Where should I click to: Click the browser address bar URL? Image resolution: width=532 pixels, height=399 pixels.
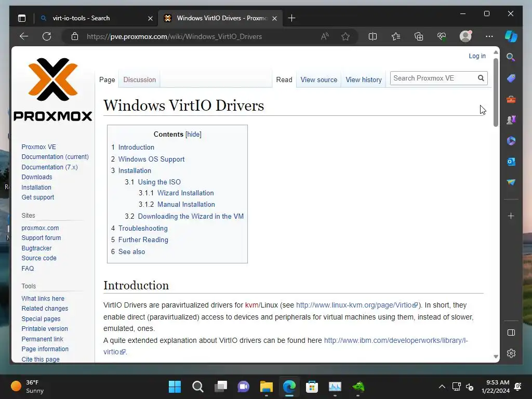[174, 37]
